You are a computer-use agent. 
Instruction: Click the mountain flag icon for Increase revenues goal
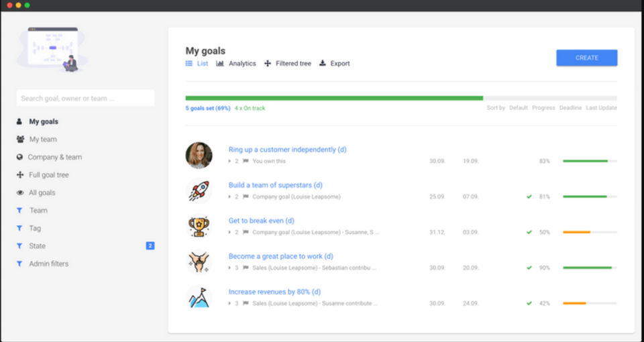199,298
